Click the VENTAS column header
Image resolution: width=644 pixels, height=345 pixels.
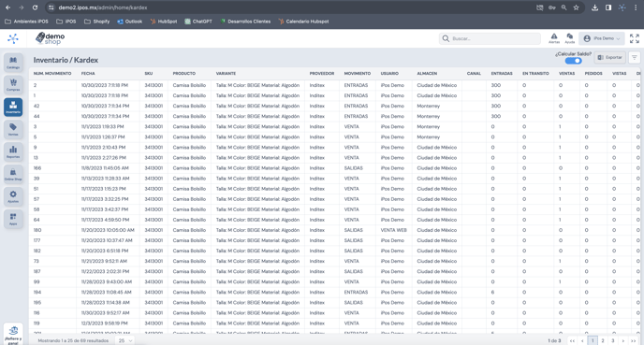click(x=567, y=74)
